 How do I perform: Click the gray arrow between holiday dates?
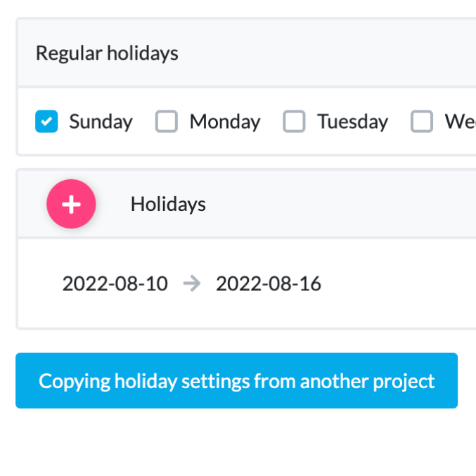point(192,283)
